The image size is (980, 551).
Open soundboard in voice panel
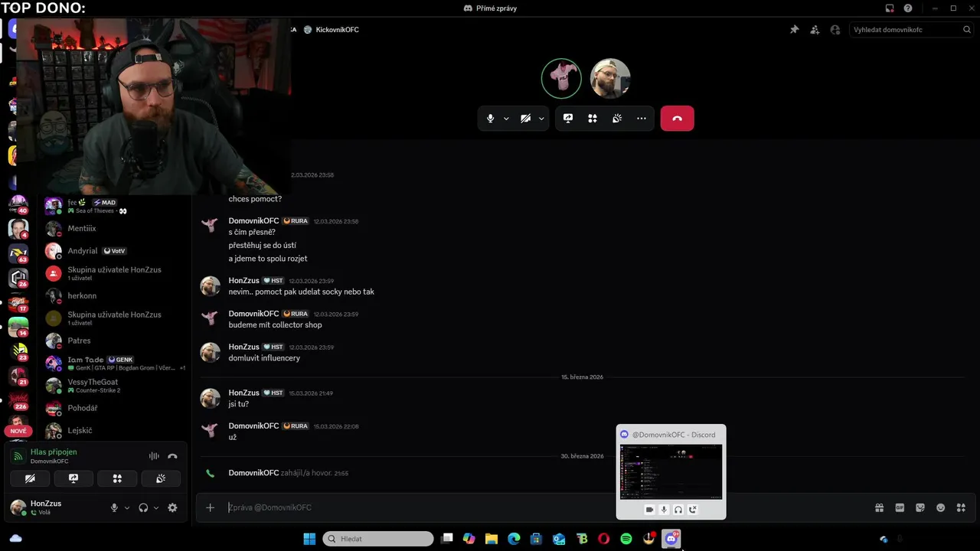click(161, 478)
